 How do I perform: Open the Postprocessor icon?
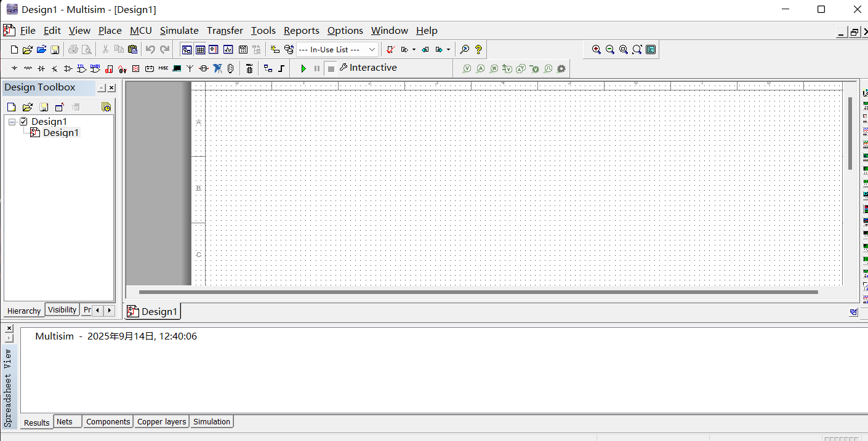pos(243,50)
